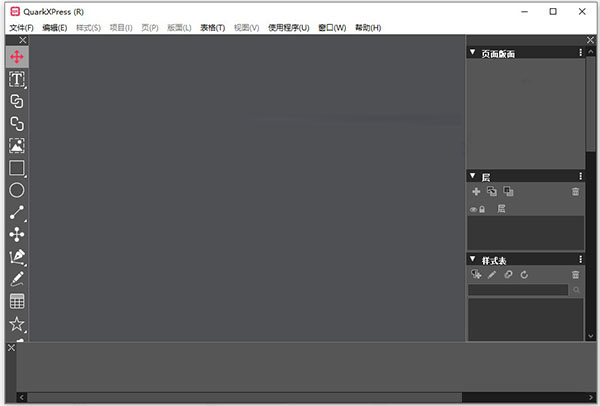
Task: Select the Bezier Pen tool
Action: click(17, 257)
